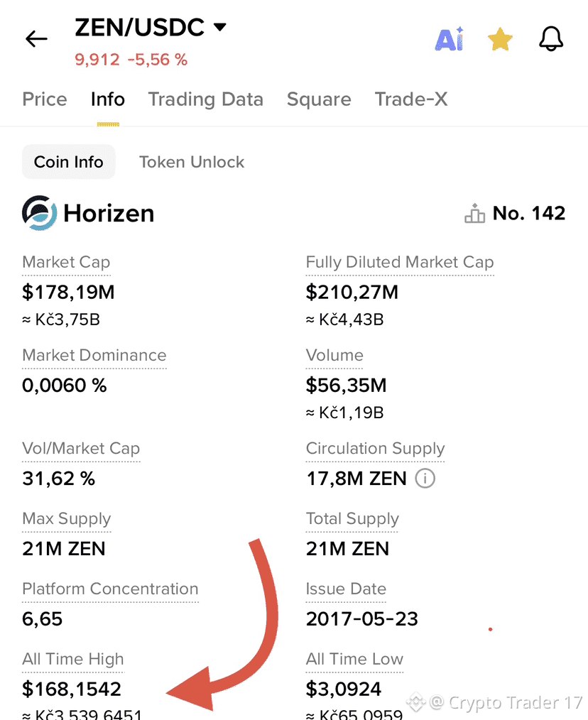The image size is (588, 720).
Task: Tap the Horizen coin logo
Action: [x=36, y=213]
